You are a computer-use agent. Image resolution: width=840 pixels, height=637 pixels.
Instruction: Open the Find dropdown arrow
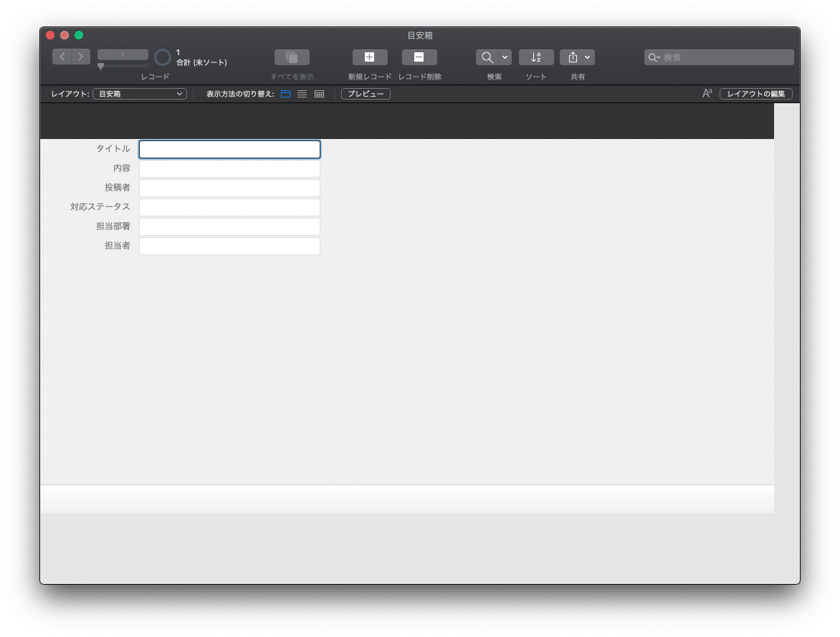505,57
